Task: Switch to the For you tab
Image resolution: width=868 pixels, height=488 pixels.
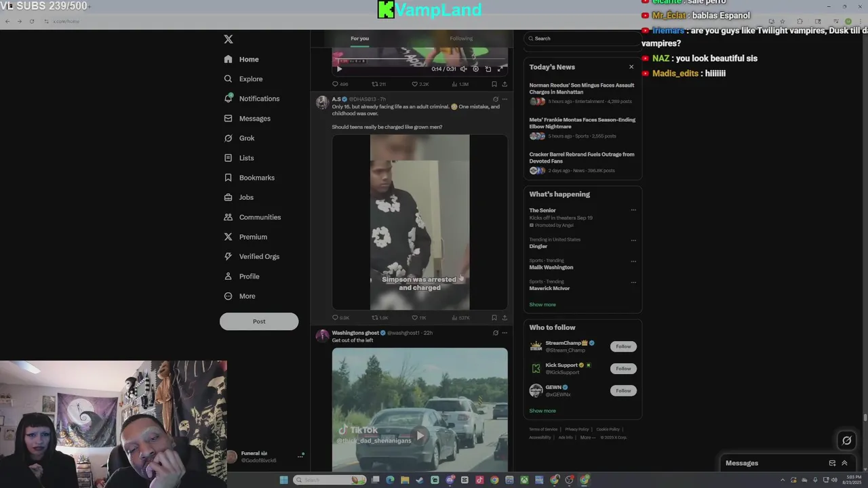Action: point(360,39)
